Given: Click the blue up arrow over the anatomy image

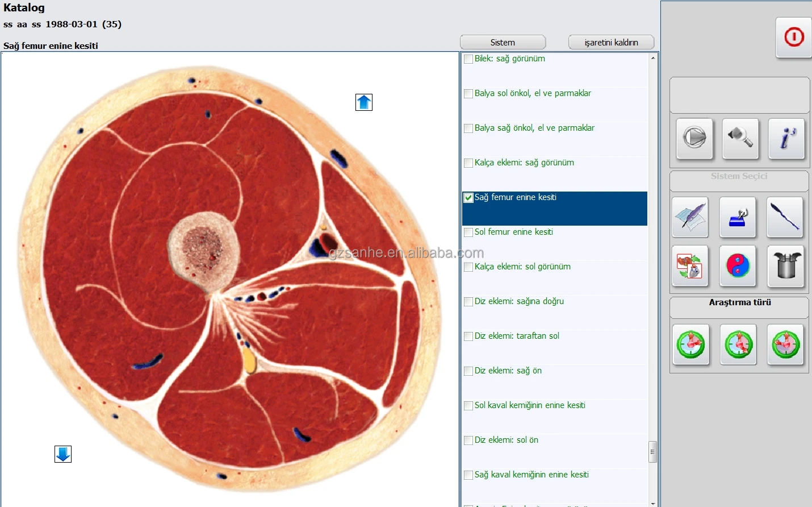Looking at the screenshot, I should click(363, 102).
